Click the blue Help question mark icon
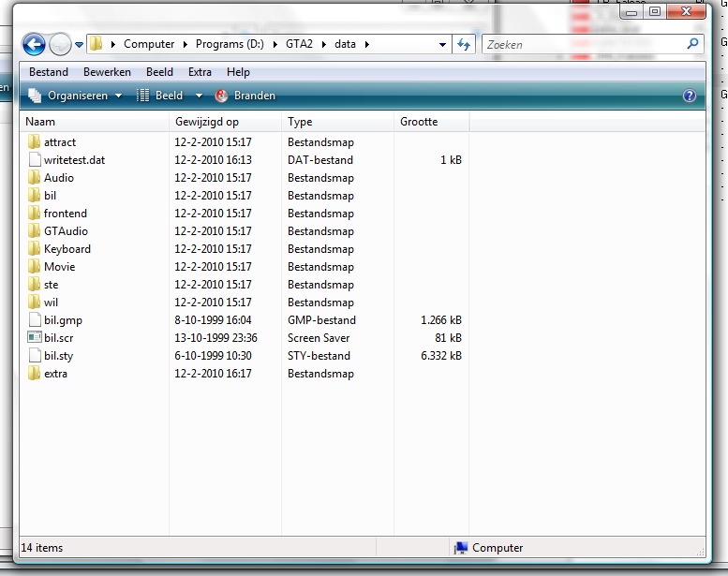 pos(690,96)
